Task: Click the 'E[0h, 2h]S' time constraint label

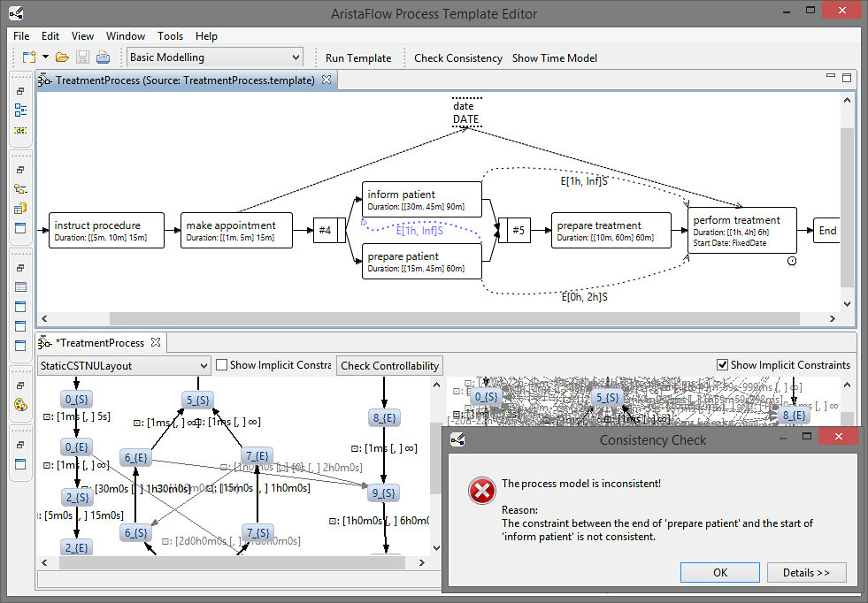Action: (x=585, y=297)
